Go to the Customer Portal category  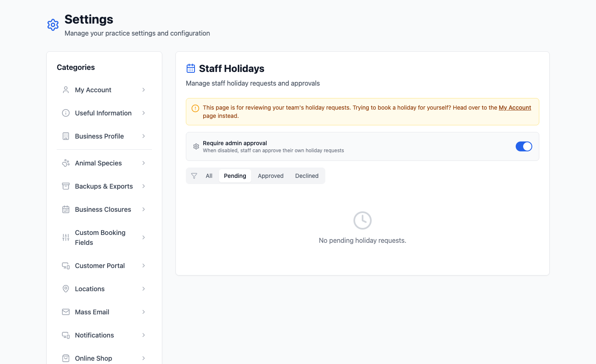104,266
